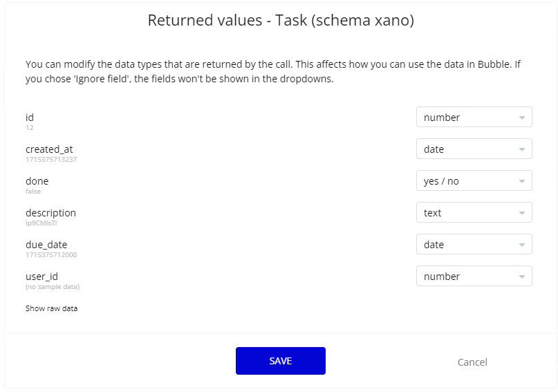Change the due_date field's date type dropdown
The image size is (558, 392).
474,245
